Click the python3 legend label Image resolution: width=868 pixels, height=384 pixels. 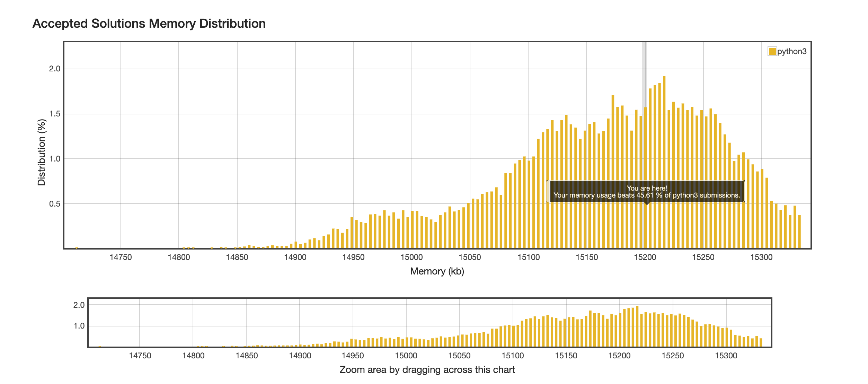click(x=792, y=52)
